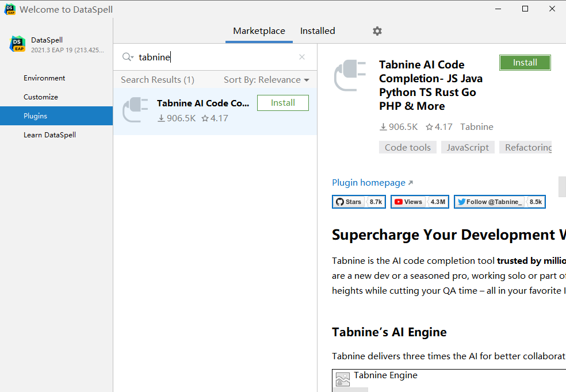This screenshot has width=566, height=392.
Task: Open the GitHub Stars badge
Action: coord(359,202)
